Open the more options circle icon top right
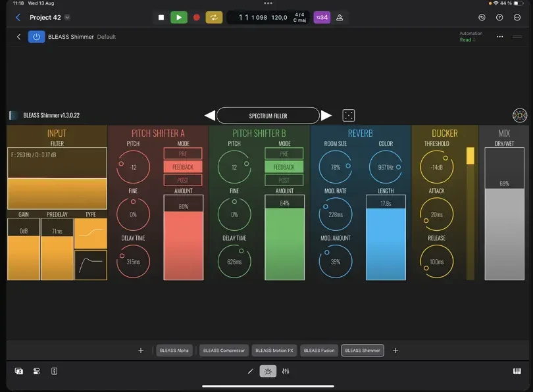533x392 pixels. point(517,17)
